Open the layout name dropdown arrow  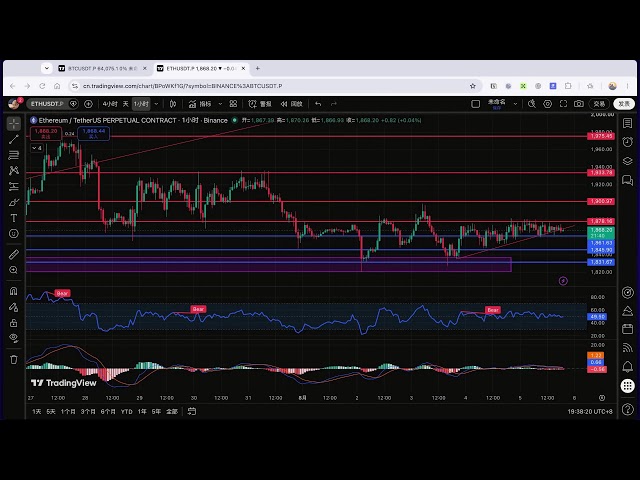pyautogui.click(x=515, y=104)
